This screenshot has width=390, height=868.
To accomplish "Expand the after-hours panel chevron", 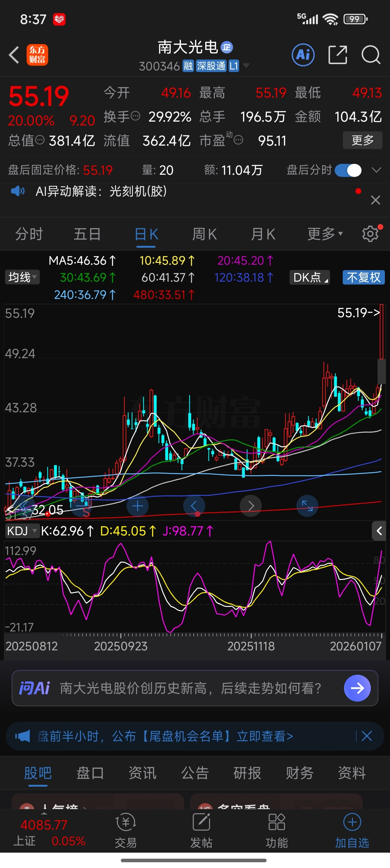I will 376,170.
